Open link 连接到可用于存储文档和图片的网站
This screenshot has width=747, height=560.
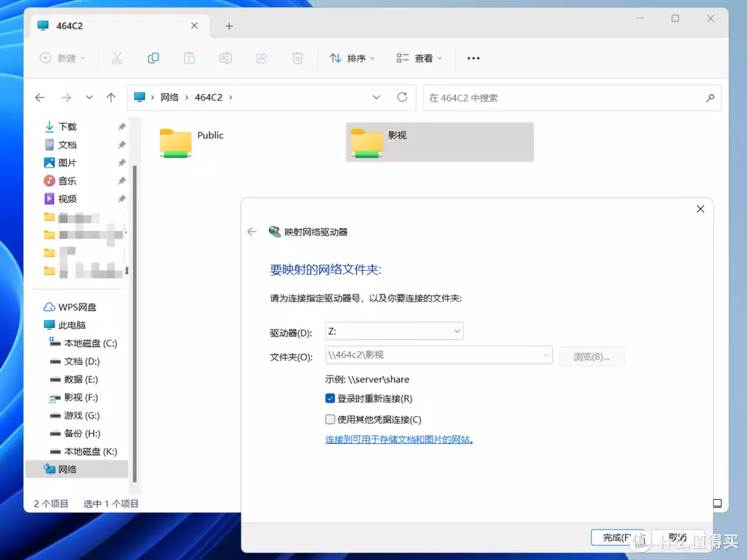(397, 440)
